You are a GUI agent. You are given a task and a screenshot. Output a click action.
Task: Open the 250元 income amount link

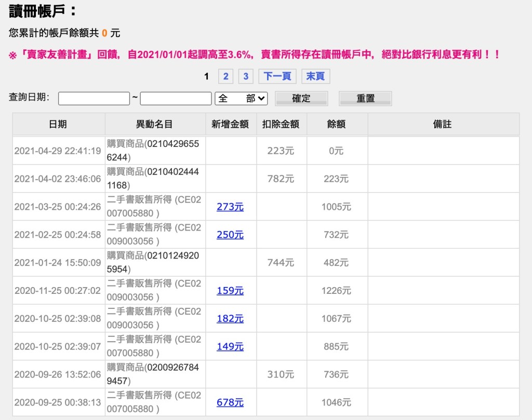(230, 235)
